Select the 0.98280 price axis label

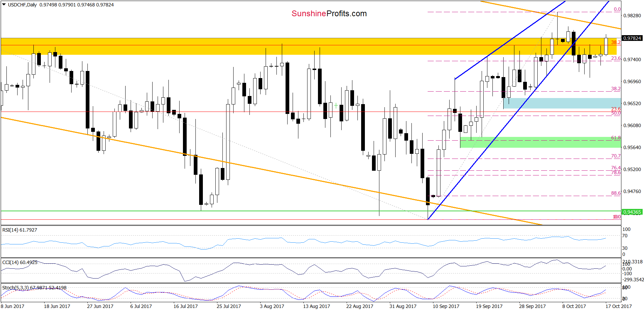pyautogui.click(x=632, y=16)
